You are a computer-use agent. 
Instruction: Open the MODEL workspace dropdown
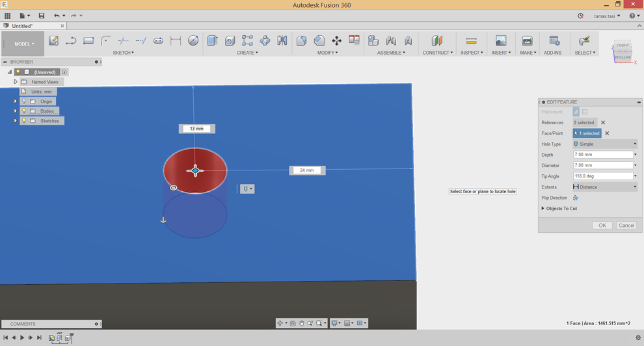tap(24, 44)
